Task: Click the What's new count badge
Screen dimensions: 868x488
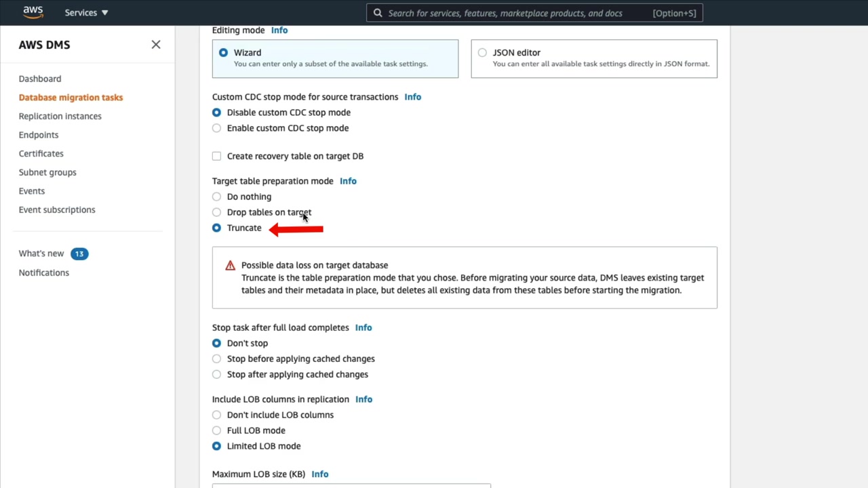Action: point(79,253)
